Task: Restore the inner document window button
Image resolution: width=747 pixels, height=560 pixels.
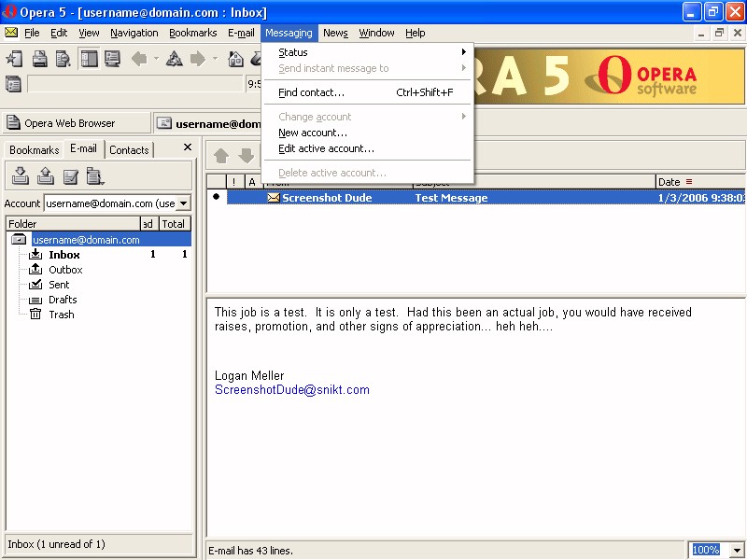Action: pos(719,33)
